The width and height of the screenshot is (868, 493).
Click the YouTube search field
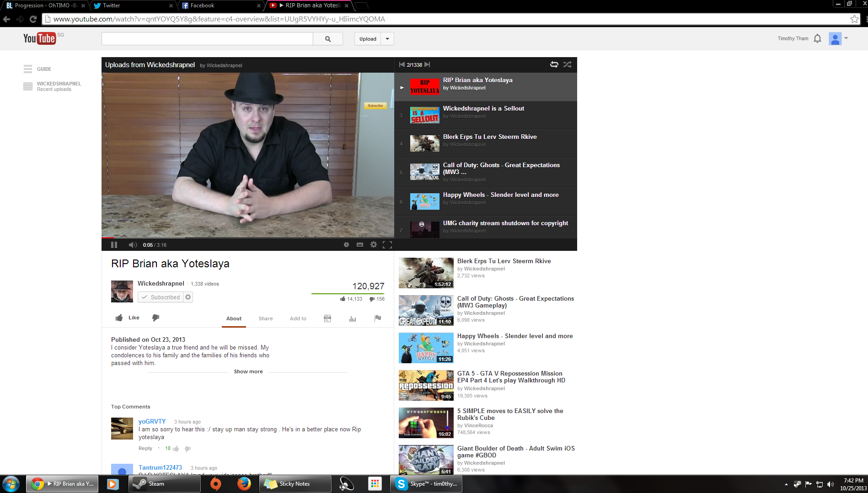pos(207,39)
